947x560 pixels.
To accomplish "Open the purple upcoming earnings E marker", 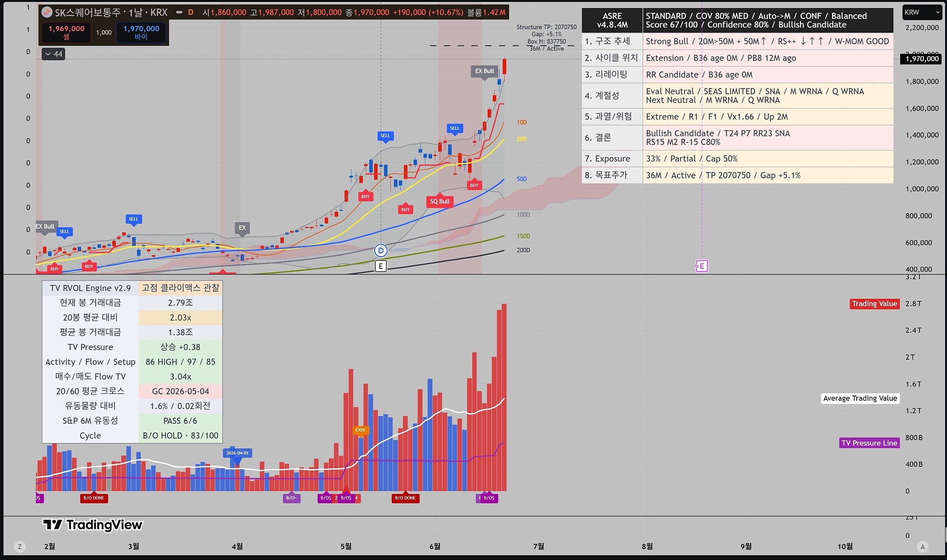I will coord(701,266).
